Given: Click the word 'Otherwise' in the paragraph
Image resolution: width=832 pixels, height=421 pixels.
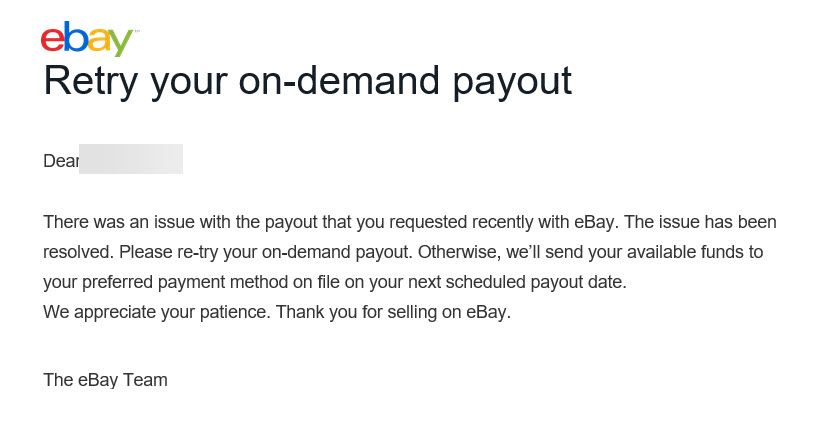Looking at the screenshot, I should [458, 252].
